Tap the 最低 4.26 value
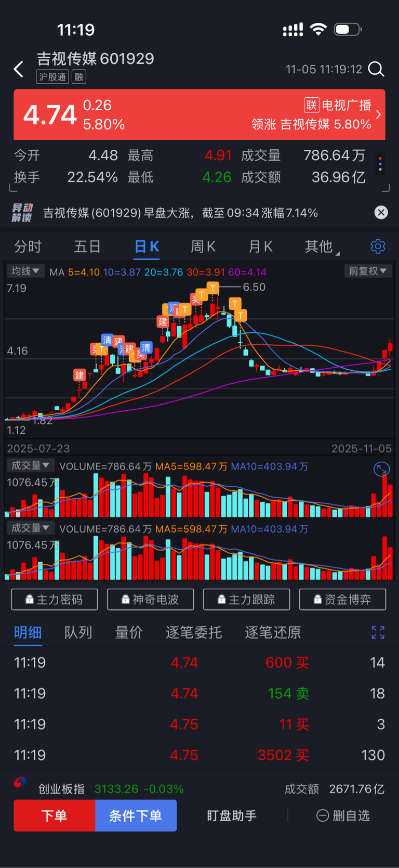This screenshot has height=868, width=399. (217, 177)
